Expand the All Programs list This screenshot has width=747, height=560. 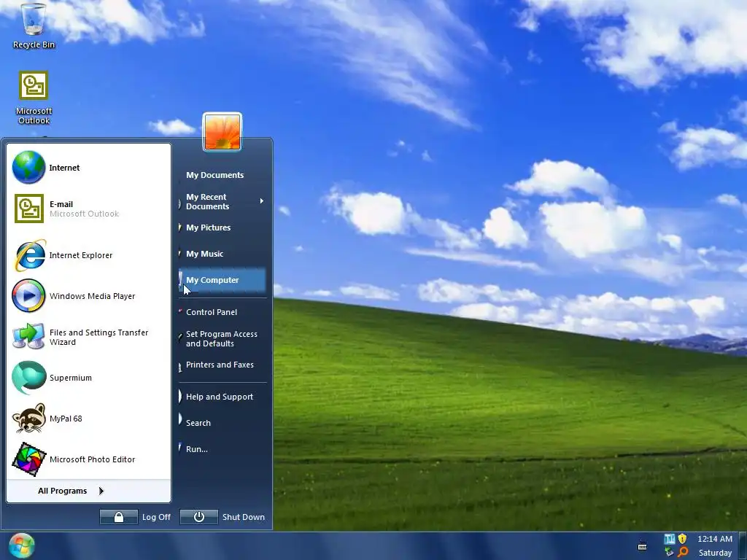point(71,491)
